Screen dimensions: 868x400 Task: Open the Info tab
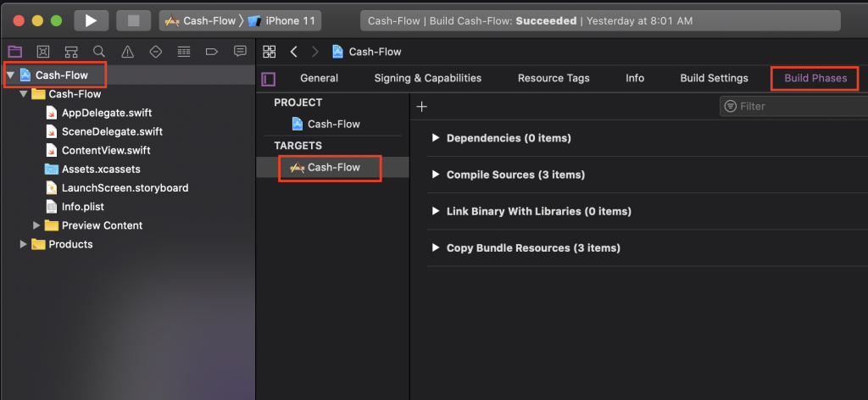[635, 79]
